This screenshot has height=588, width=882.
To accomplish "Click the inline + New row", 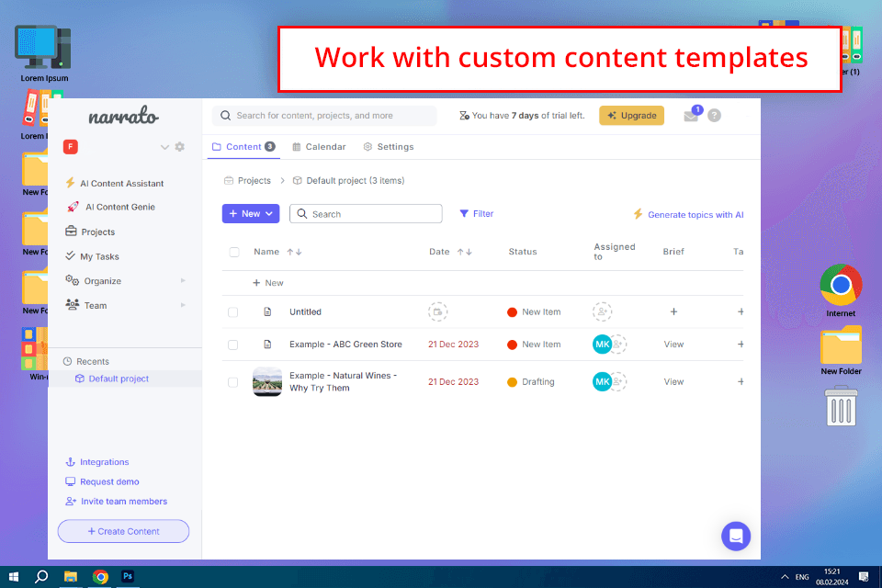I will tap(268, 283).
